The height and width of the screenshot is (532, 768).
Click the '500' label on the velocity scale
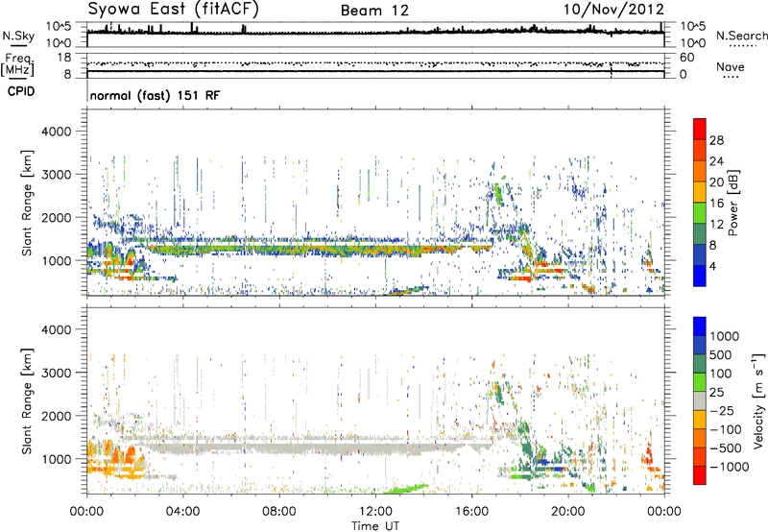tap(721, 355)
